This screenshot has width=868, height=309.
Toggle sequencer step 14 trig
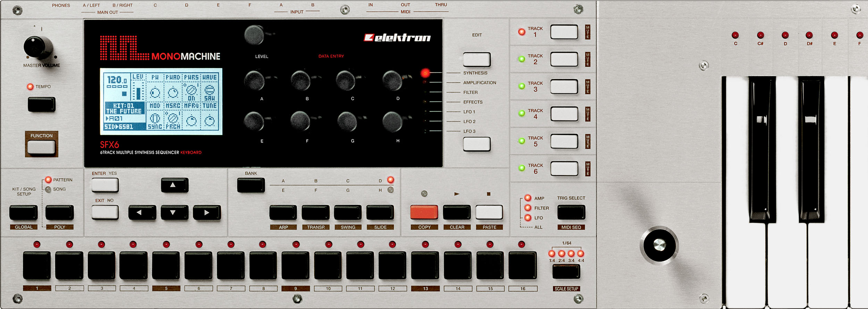pos(458,266)
